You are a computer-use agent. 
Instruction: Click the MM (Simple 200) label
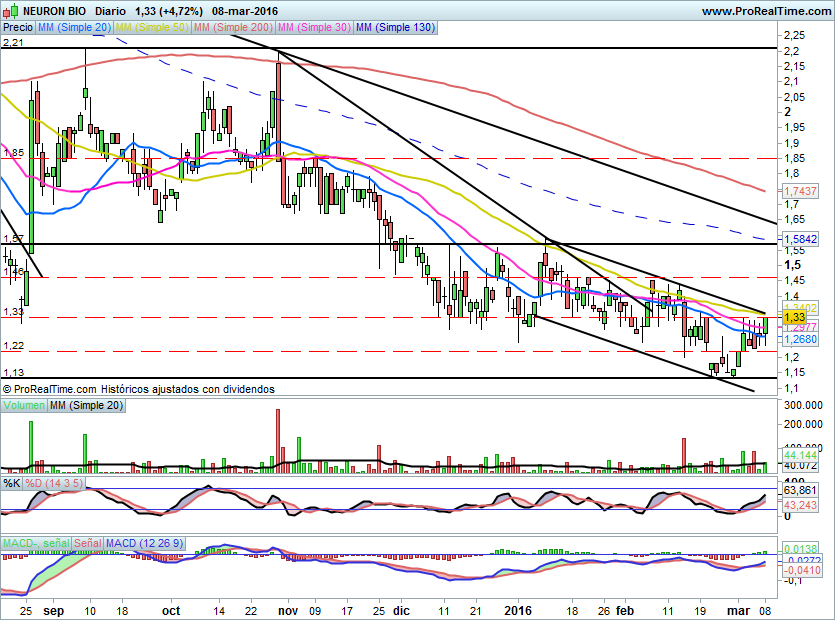click(232, 28)
